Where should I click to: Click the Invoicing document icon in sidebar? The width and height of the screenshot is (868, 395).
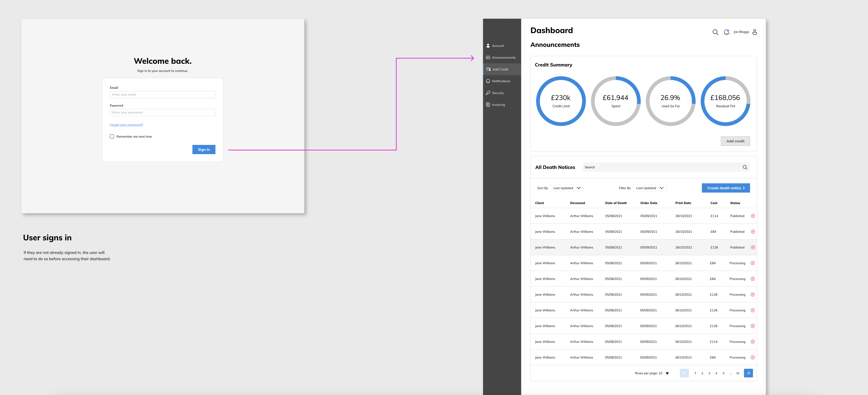tap(488, 105)
